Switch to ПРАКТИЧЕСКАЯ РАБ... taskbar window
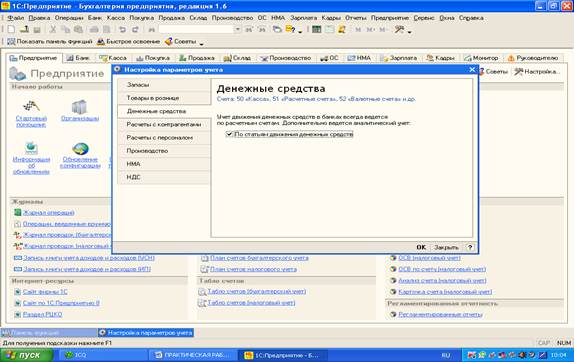Screen dimensions: 574x362 [193, 355]
